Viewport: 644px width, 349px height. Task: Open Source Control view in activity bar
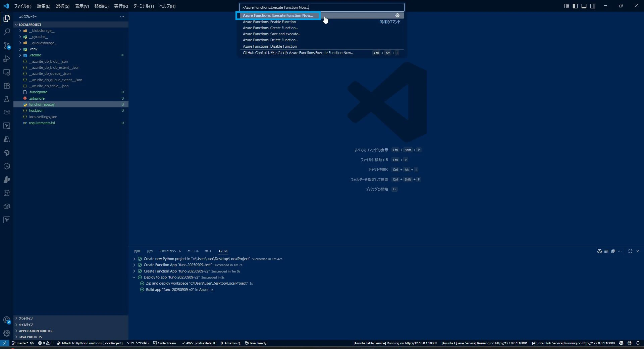pos(7,45)
